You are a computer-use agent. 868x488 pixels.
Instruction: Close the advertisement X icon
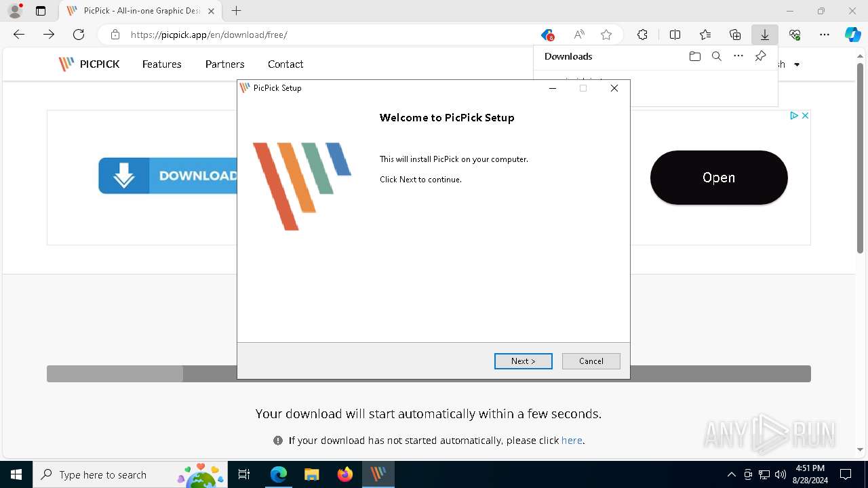tap(805, 116)
